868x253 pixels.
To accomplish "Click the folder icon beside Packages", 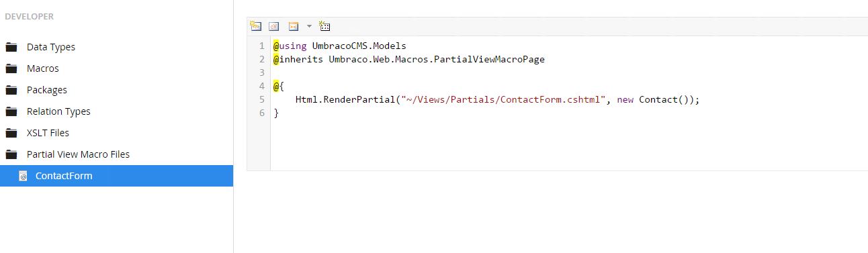I will [x=11, y=90].
